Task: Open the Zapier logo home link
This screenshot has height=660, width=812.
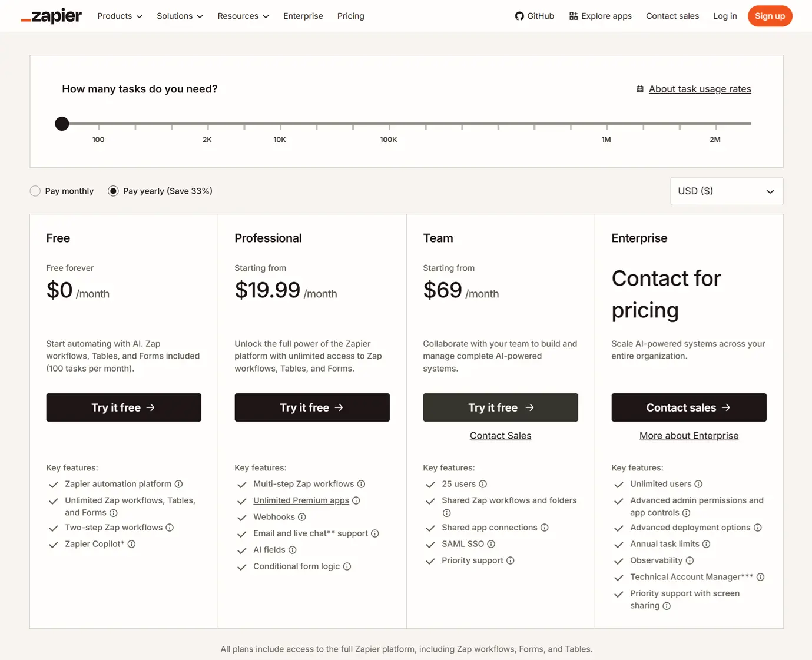Action: pos(51,16)
